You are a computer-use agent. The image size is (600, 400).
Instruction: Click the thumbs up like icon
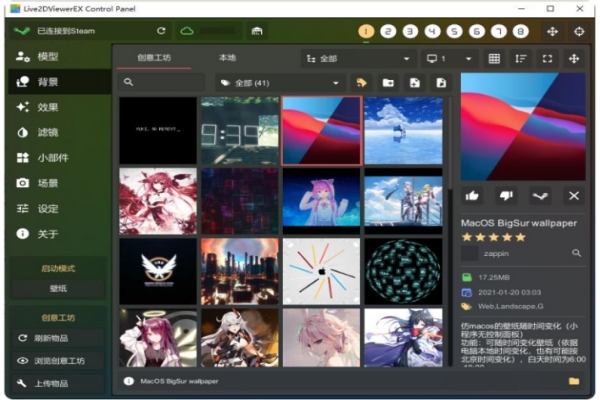click(x=472, y=196)
